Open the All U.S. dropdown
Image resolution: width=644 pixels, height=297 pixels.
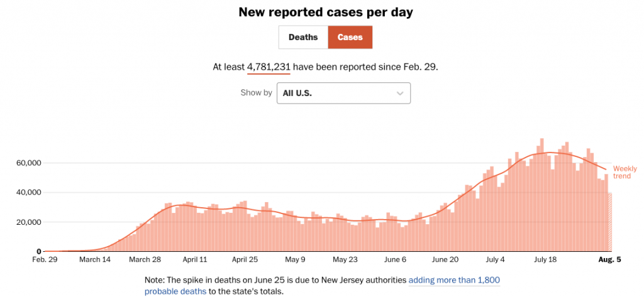click(x=343, y=93)
